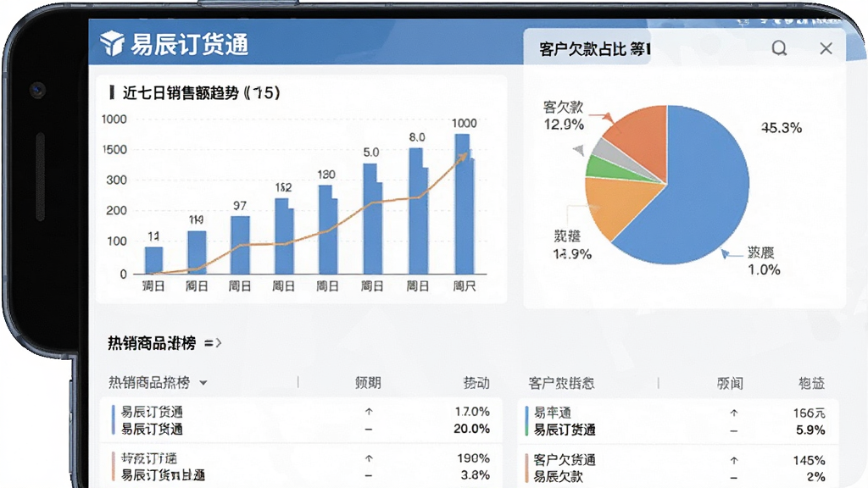Click the 20.0% value
868x488 pixels.
point(471,429)
